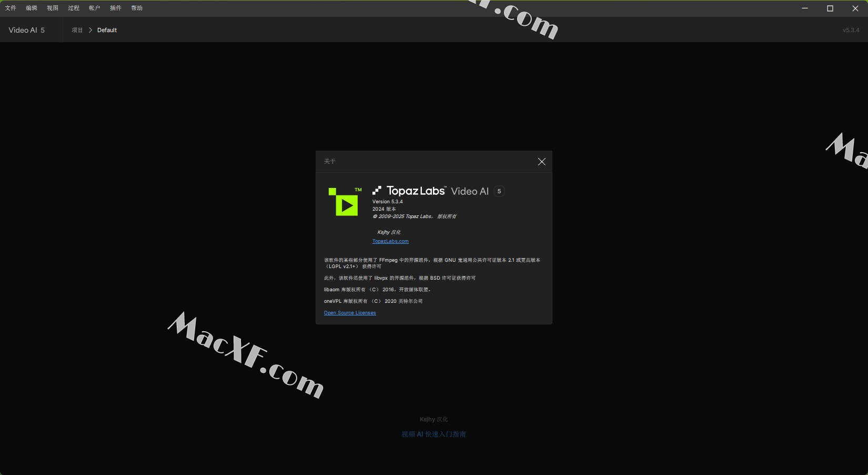This screenshot has width=868, height=475.
Task: Click the v5.3.4 label in header
Action: [851, 30]
